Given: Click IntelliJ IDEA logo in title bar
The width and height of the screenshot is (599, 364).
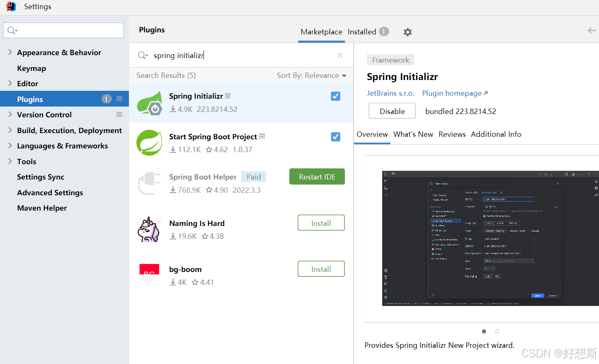Looking at the screenshot, I should tap(11, 7).
